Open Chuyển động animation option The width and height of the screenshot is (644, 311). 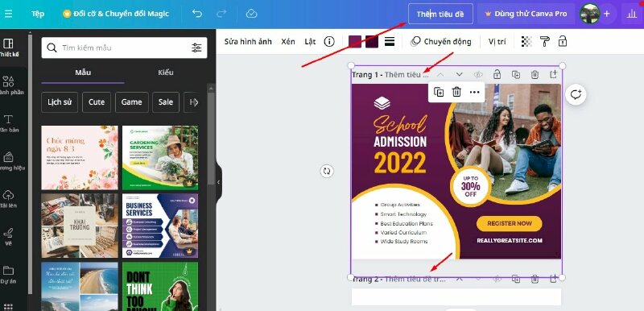pos(441,42)
